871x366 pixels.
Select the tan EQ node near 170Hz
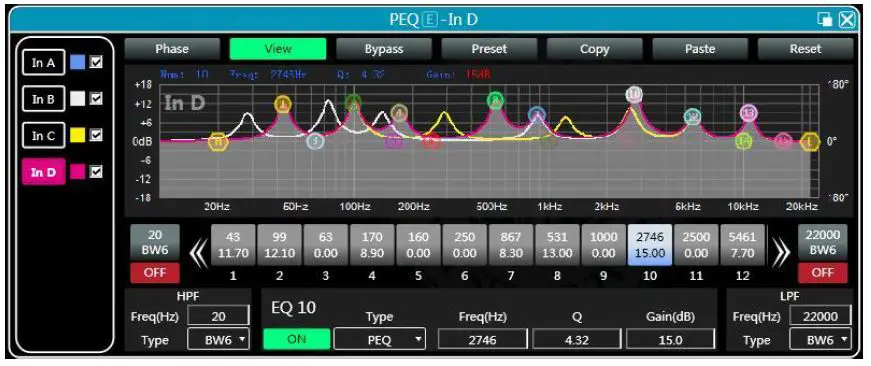point(398,113)
